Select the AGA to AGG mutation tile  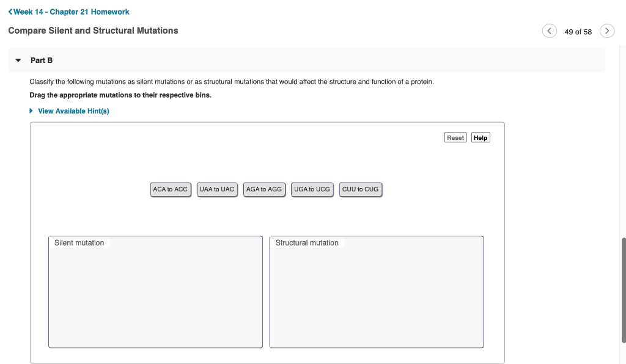pos(264,189)
